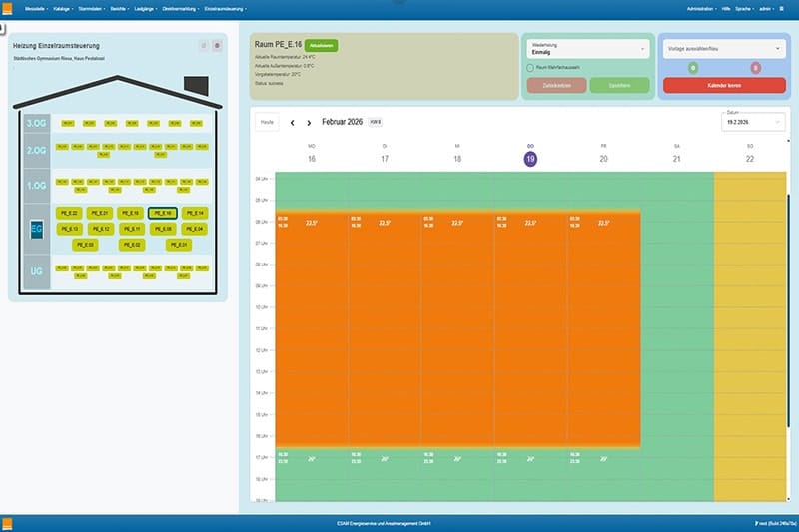Viewport: 799px width, 532px height.
Task: Click the red Kalender leeren button
Action: click(x=724, y=86)
